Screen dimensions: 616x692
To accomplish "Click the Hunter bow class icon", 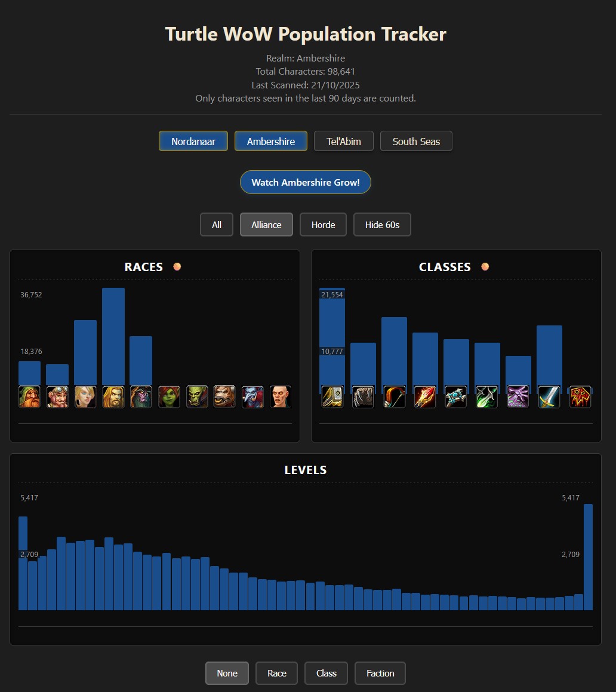I will click(x=394, y=396).
